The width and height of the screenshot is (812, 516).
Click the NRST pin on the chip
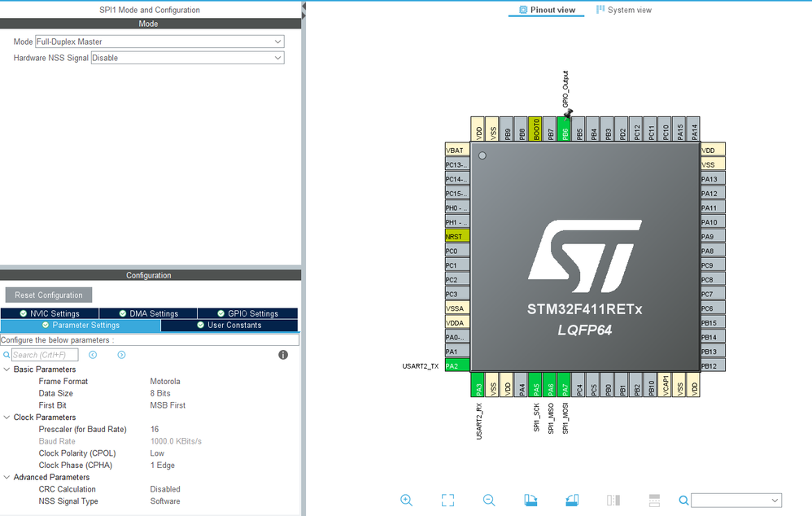pos(457,236)
